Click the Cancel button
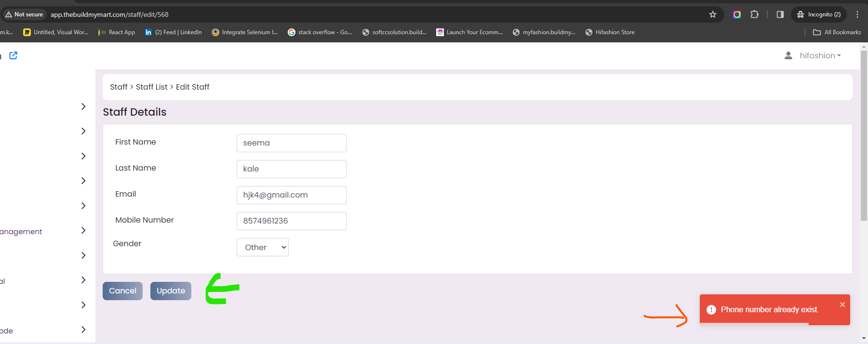The image size is (868, 344). point(122,291)
